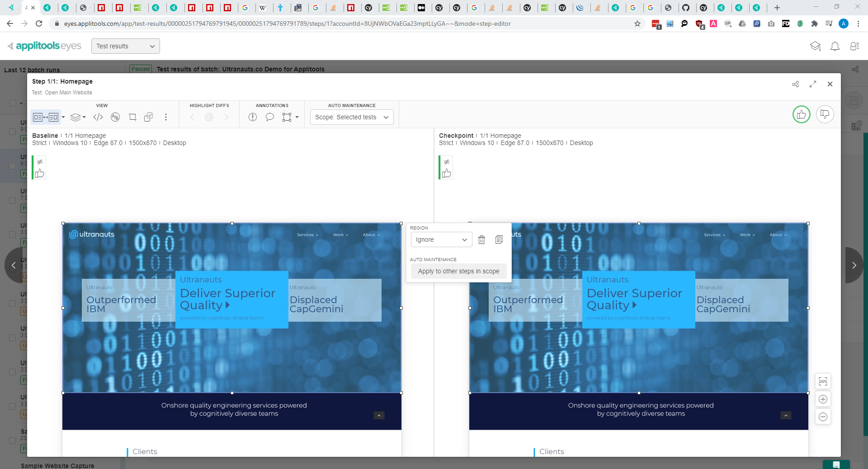Tick the select-all checkbox in batch list
The width and height of the screenshot is (868, 469).
[13, 103]
